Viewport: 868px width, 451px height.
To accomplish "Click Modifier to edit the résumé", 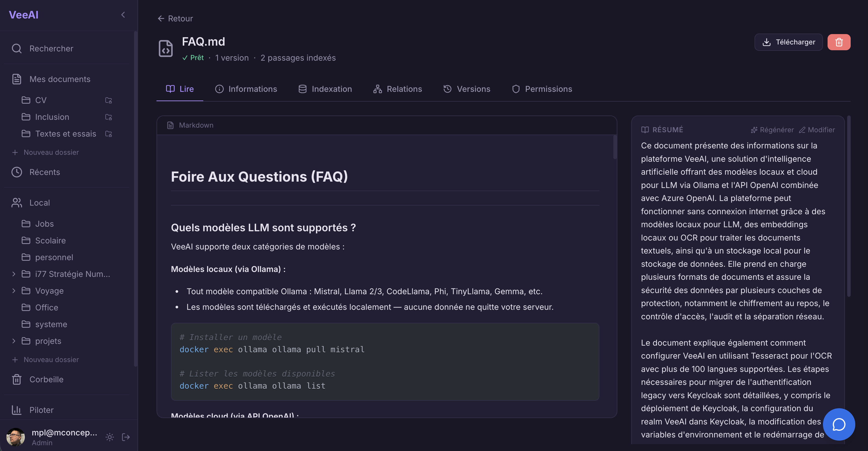I will [x=817, y=130].
